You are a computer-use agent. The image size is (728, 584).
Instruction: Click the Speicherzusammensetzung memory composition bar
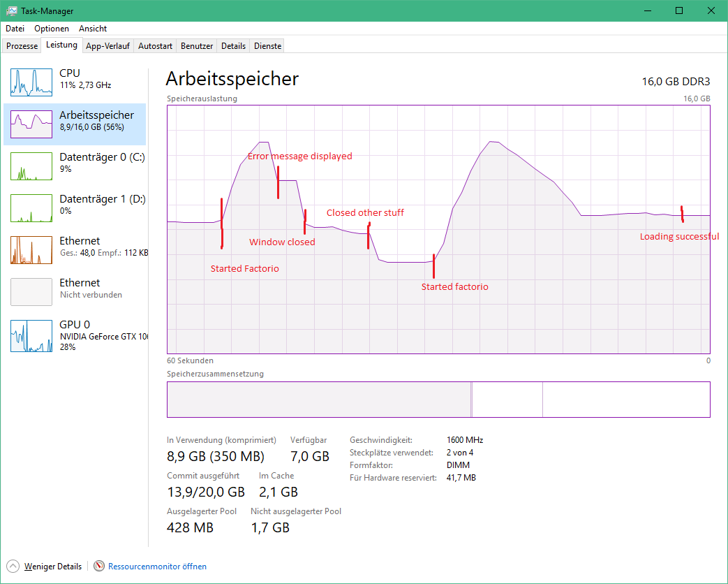coord(438,400)
